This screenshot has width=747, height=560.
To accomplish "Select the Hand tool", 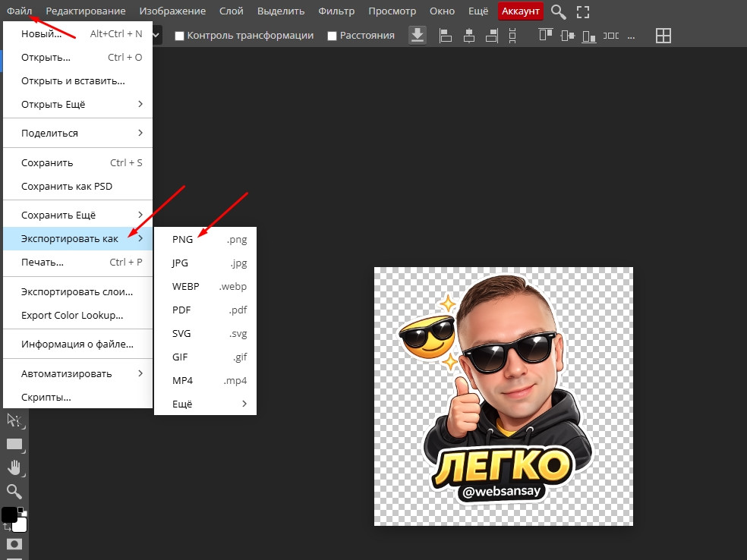I will (14, 467).
